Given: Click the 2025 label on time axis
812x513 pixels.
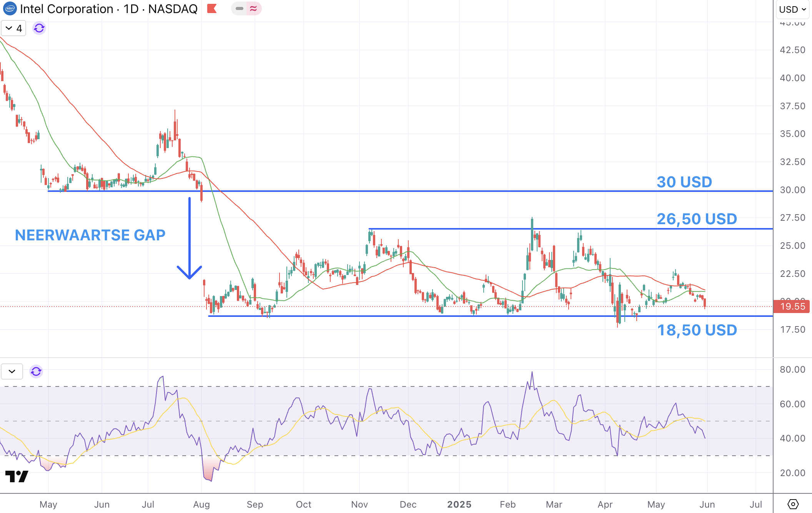Looking at the screenshot, I should click(459, 504).
